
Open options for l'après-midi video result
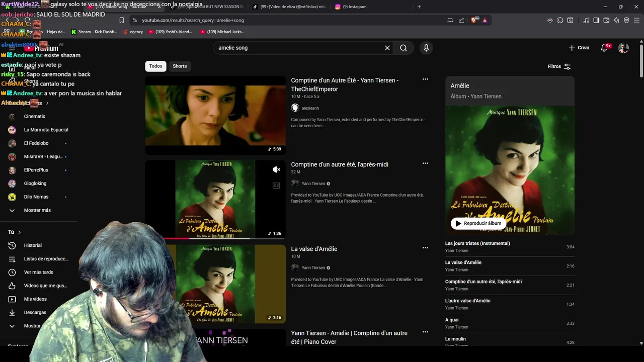(425, 163)
